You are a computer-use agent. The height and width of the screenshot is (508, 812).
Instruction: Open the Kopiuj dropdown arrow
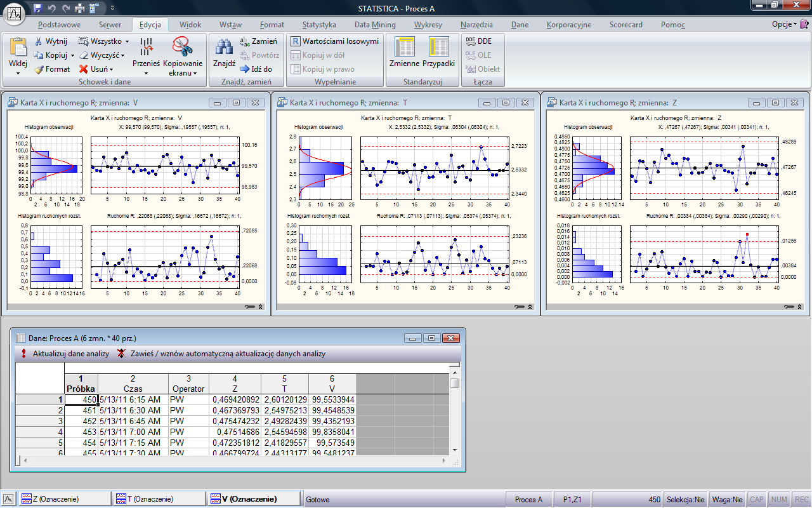pos(72,55)
